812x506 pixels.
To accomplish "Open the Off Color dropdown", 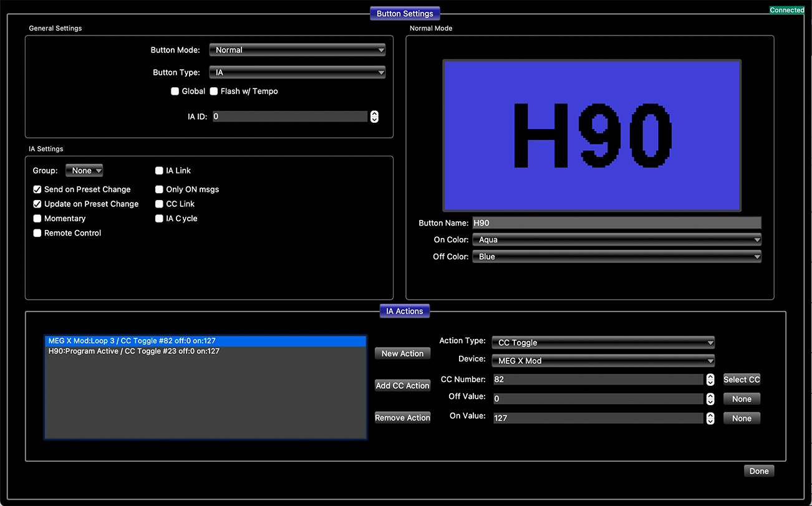I will (617, 257).
